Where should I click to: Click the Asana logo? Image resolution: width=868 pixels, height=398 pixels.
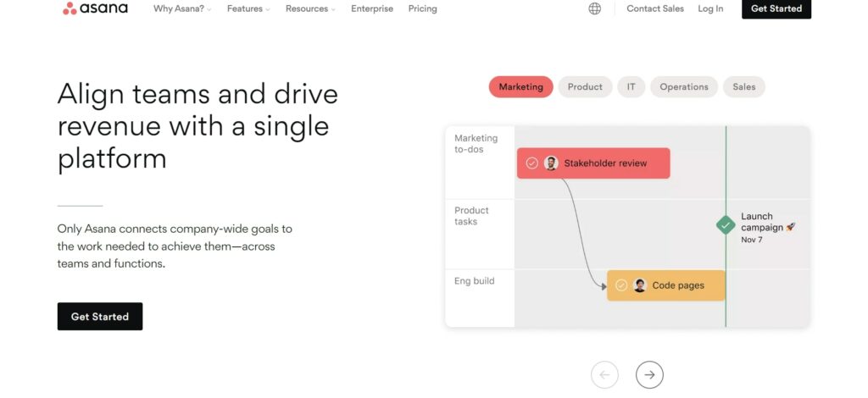[95, 8]
